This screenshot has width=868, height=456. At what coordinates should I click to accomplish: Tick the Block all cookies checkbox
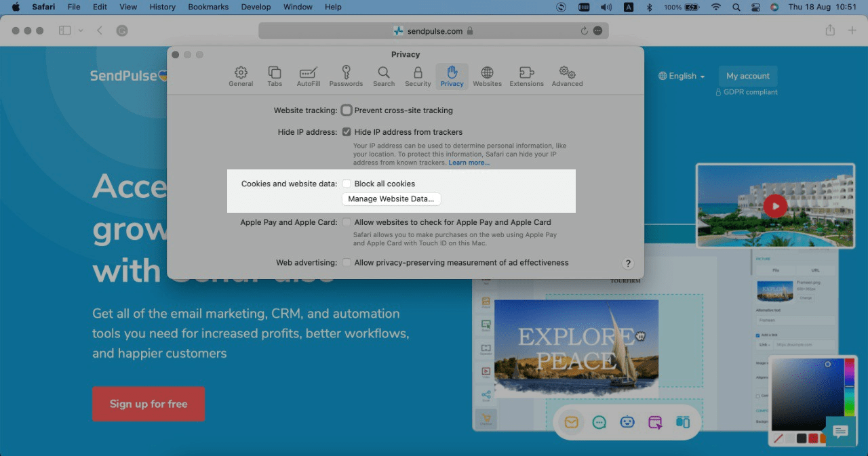(x=347, y=184)
